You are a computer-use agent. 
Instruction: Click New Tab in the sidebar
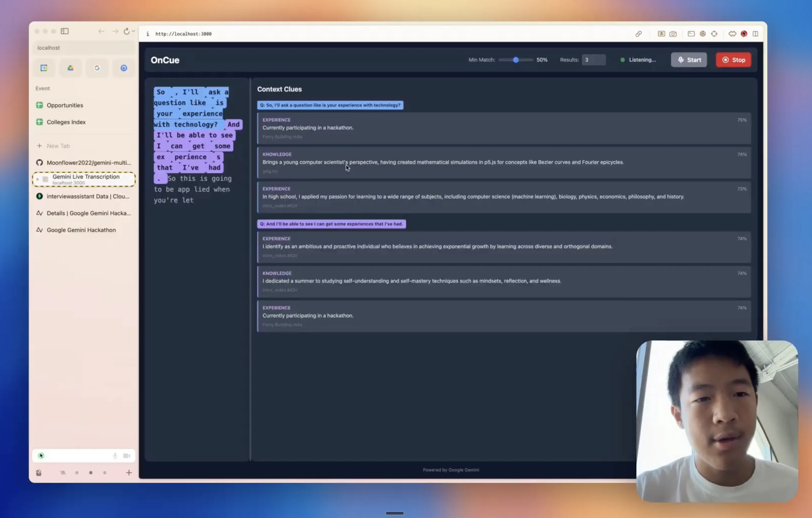pyautogui.click(x=58, y=146)
